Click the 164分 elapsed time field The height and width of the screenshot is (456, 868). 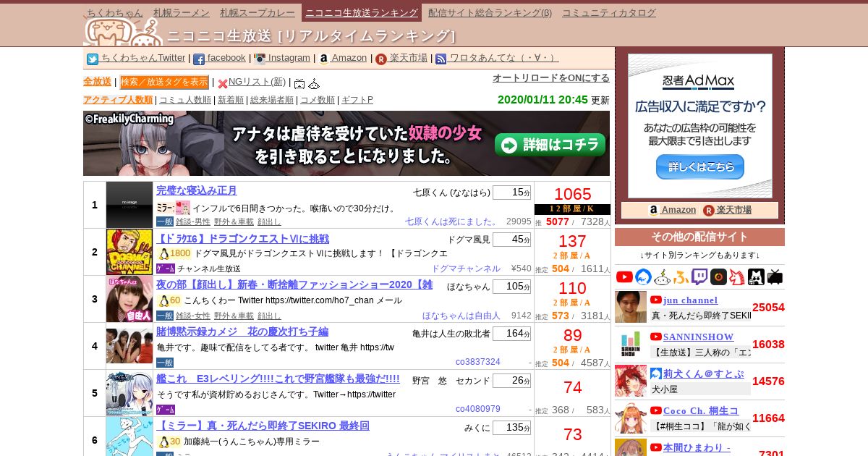(x=512, y=334)
